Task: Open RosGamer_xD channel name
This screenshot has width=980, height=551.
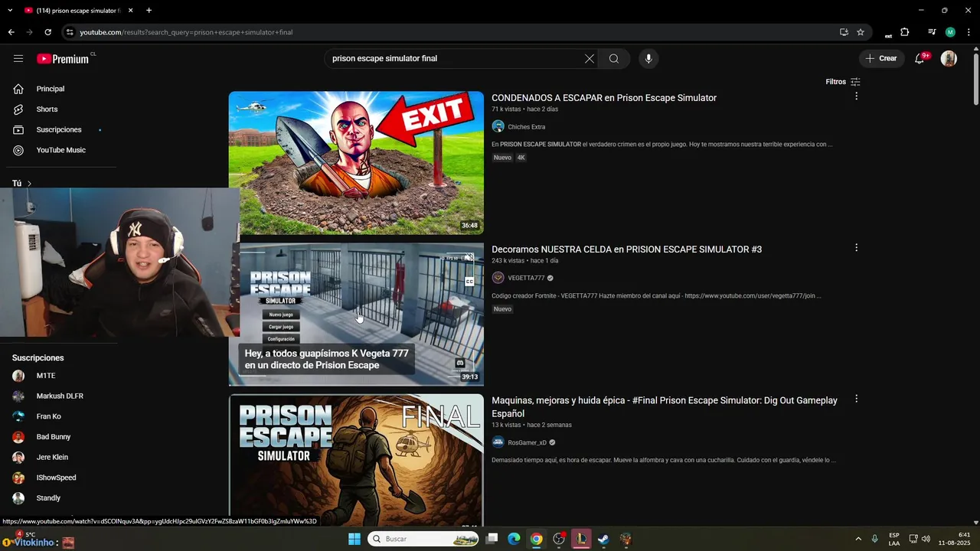Action: (x=527, y=443)
